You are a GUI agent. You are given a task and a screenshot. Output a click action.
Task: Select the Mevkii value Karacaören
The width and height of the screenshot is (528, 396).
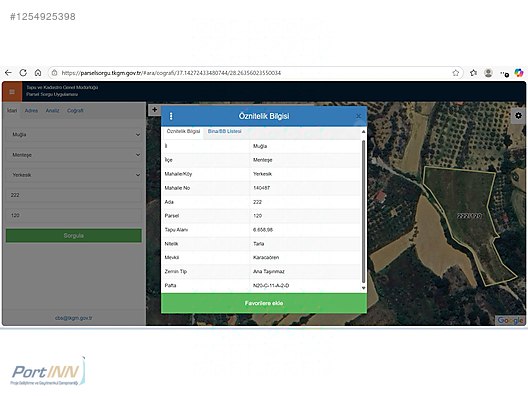[266, 258]
